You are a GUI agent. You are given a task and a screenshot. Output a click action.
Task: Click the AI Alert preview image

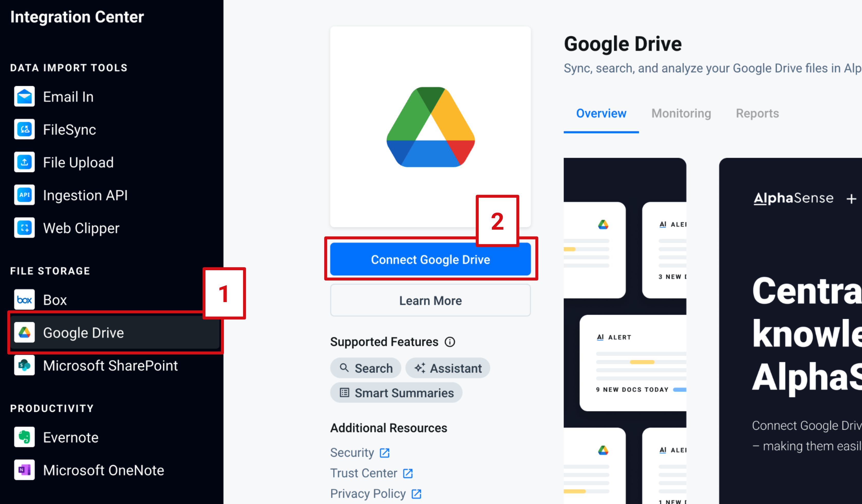625,331
